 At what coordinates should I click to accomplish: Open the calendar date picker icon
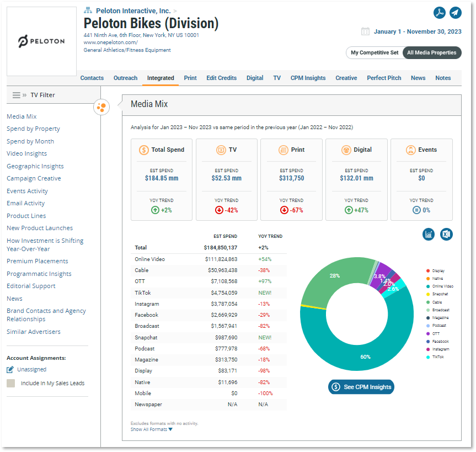pyautogui.click(x=365, y=31)
